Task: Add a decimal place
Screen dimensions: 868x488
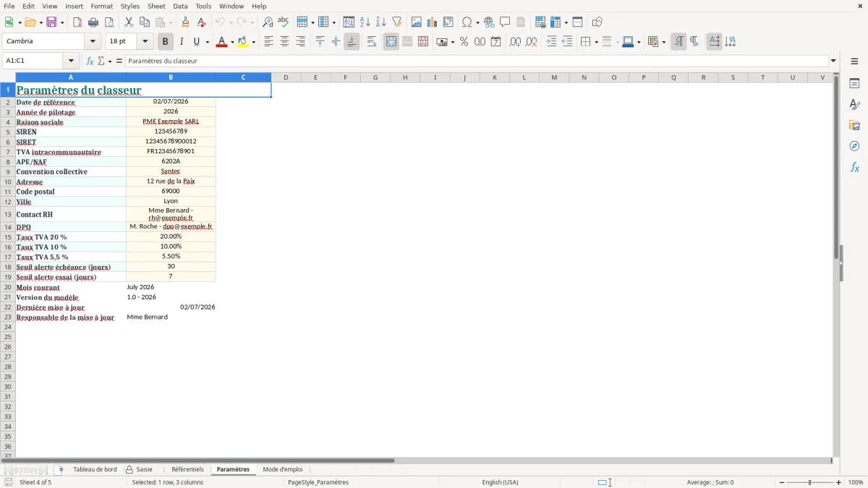Action: [x=516, y=41]
